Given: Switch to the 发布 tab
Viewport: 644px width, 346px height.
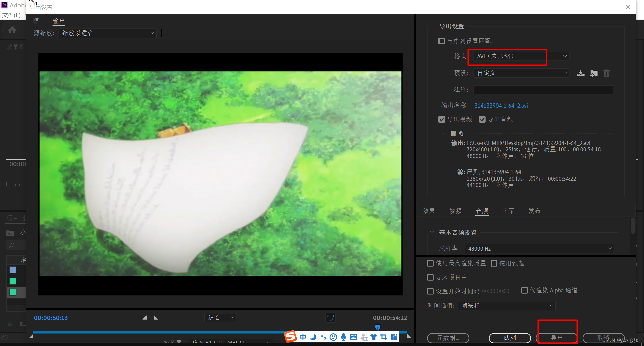Looking at the screenshot, I should pos(534,211).
